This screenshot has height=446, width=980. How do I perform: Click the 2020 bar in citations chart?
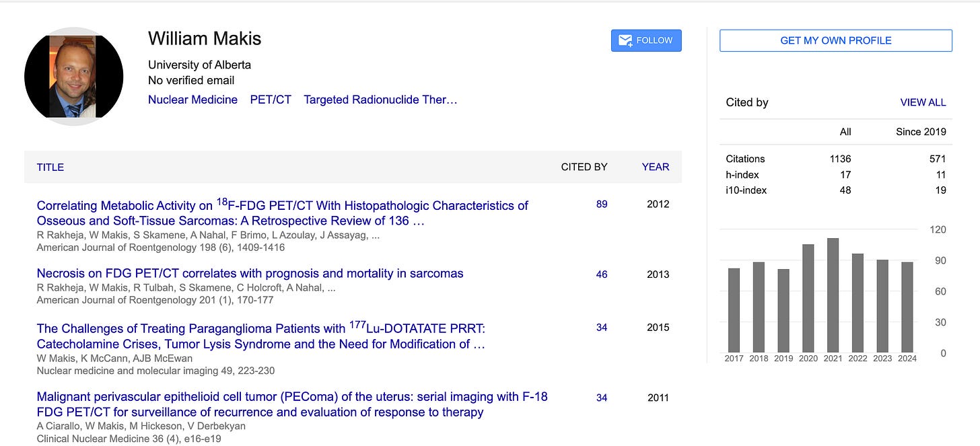point(808,299)
